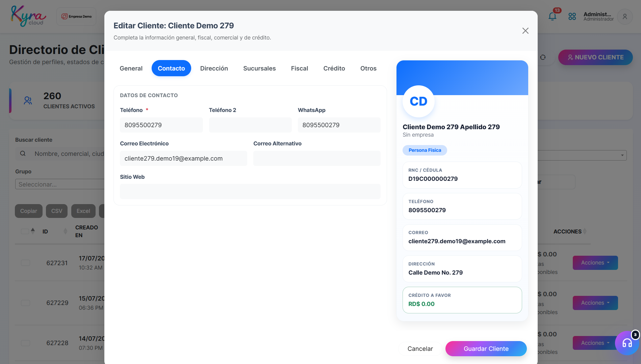The image size is (641, 364).
Task: Click the Guardar Cliente button
Action: pyautogui.click(x=486, y=349)
